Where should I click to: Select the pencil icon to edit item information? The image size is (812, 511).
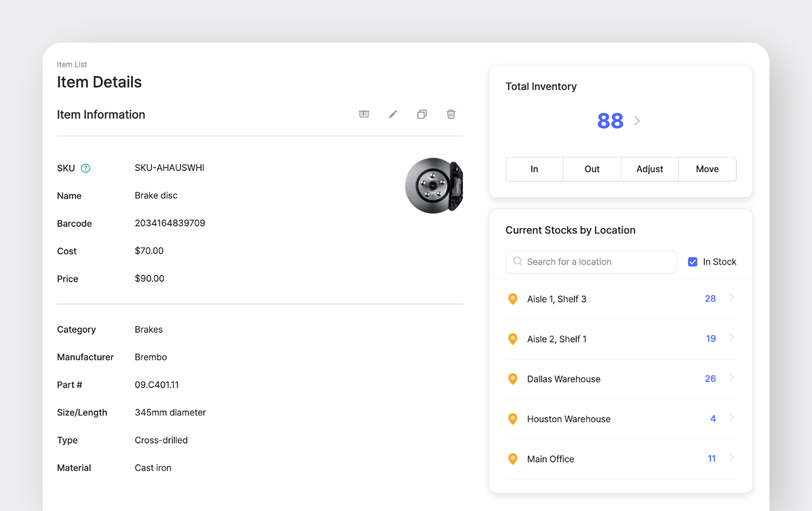(x=393, y=114)
